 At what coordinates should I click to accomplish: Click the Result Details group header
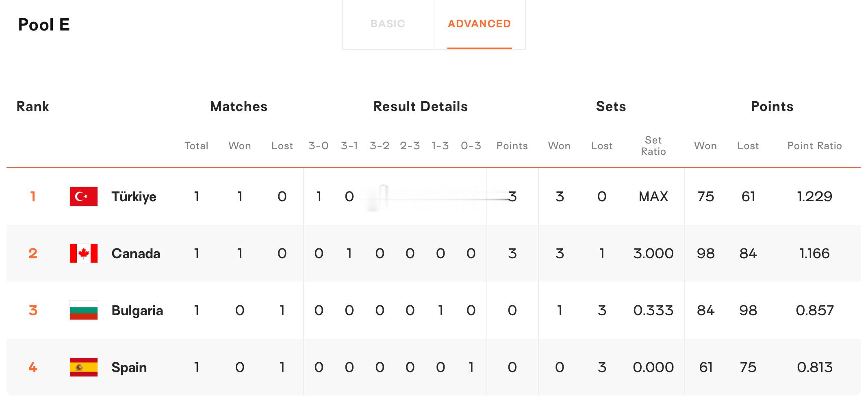[421, 107]
